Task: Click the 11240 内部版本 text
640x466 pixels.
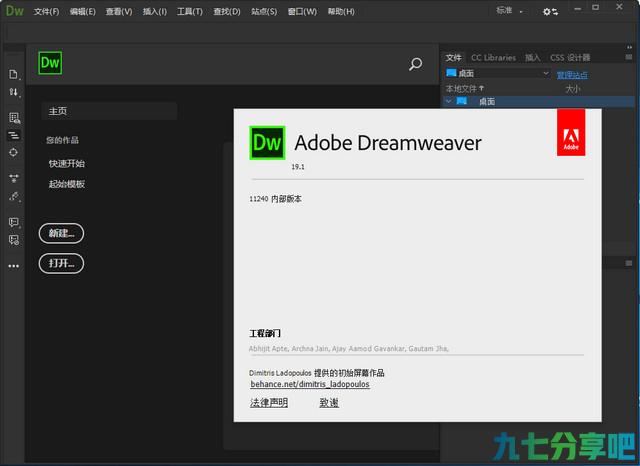Action: 275,199
